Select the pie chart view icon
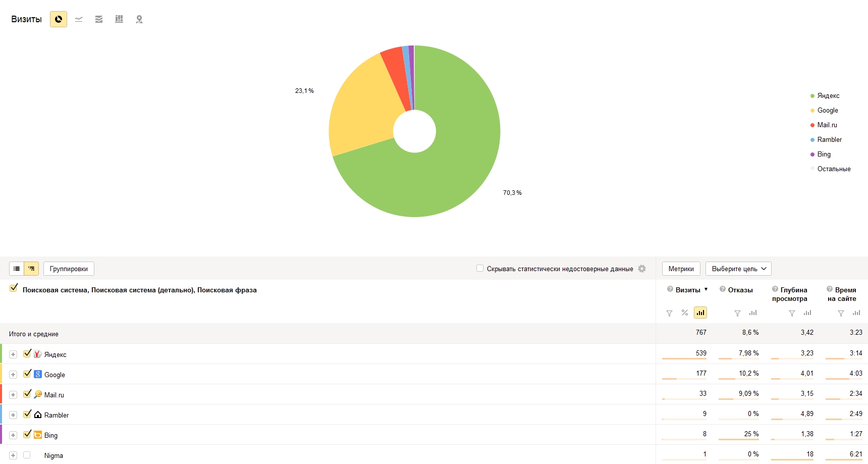The width and height of the screenshot is (868, 464). tap(59, 19)
